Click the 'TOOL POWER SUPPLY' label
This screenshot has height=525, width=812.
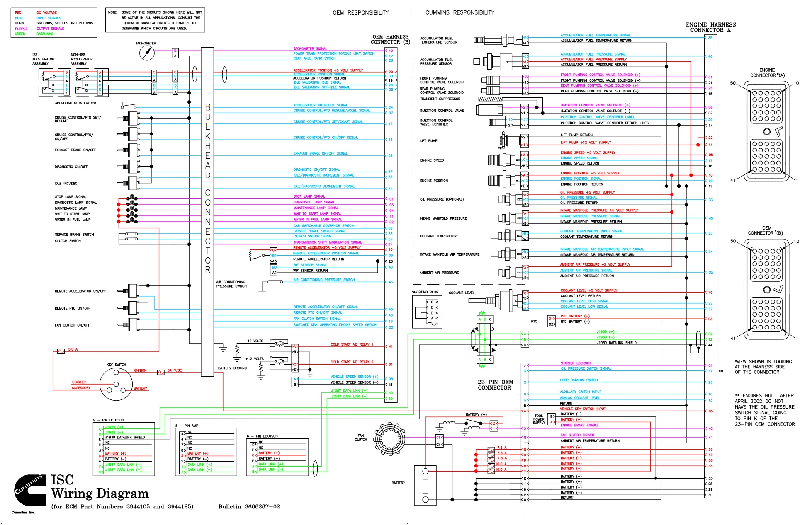(x=539, y=419)
